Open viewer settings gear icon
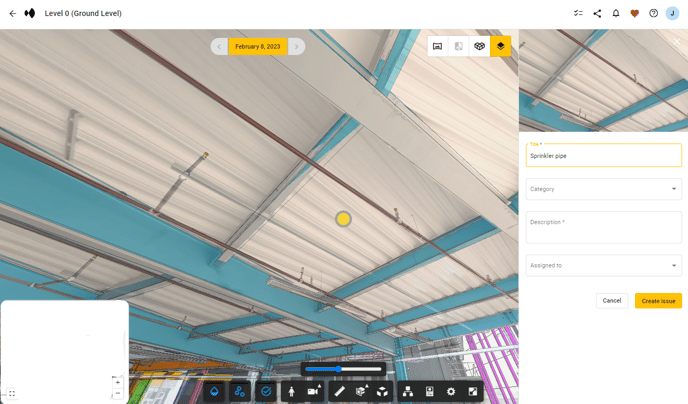The image size is (688, 404). tap(451, 391)
